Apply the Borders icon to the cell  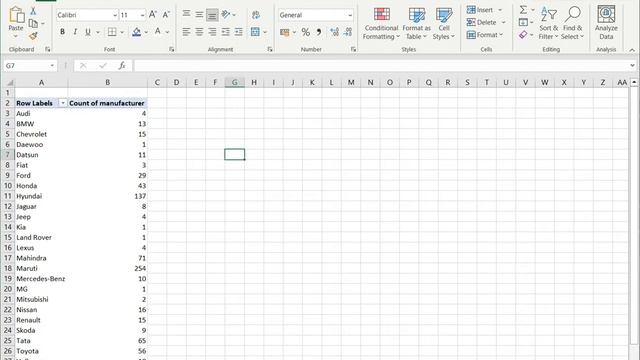tap(112, 31)
